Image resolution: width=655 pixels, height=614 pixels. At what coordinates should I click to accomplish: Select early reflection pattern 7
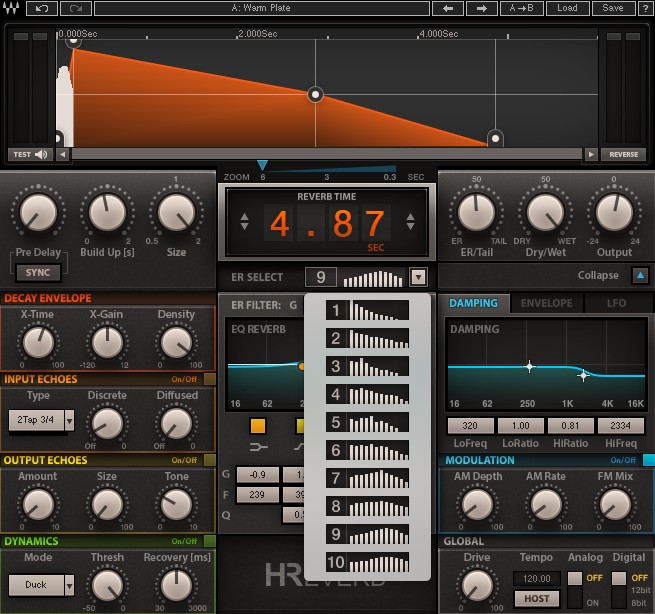coord(367,478)
